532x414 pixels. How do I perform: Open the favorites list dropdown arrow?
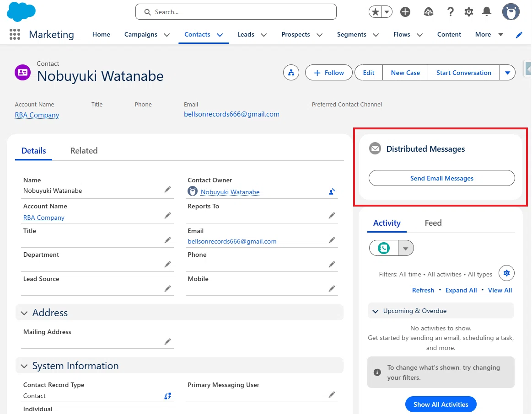[387, 12]
